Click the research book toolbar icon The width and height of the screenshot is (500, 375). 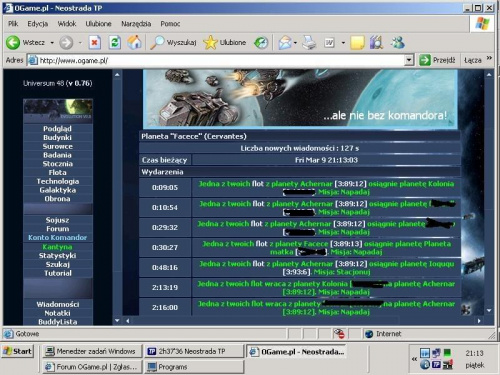coord(377,43)
